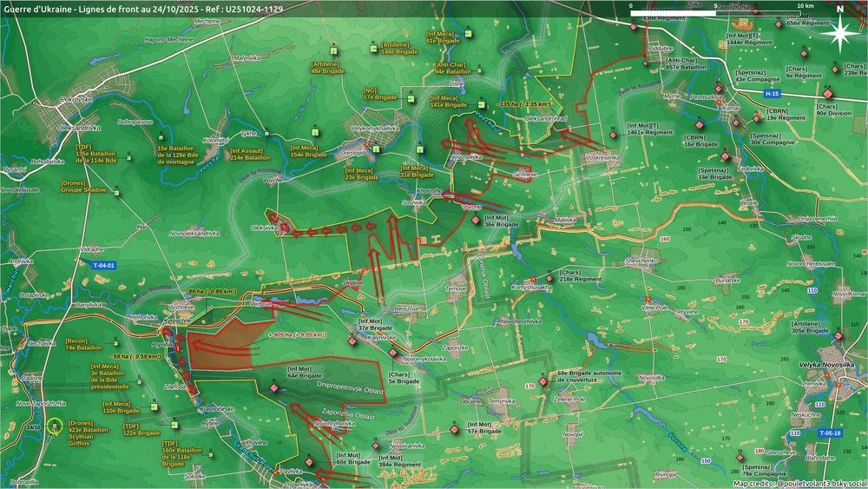This screenshot has height=489, width=868.
Task: Click the Pokrovske town label
Action: [76, 99]
